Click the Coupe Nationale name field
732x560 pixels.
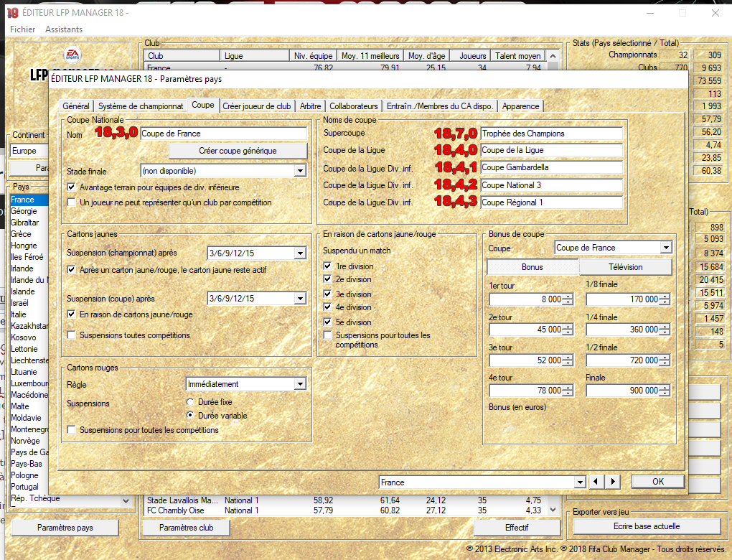[x=224, y=134]
